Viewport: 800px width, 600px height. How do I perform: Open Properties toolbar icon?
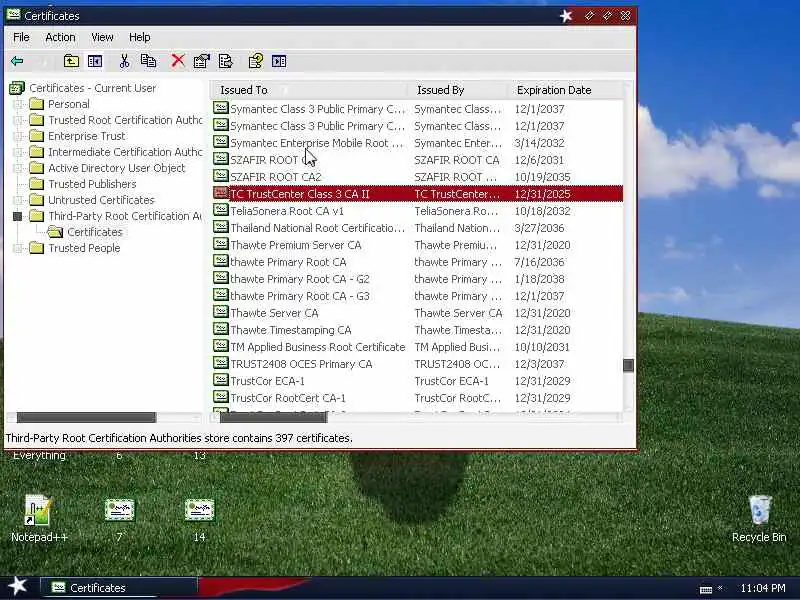[x=202, y=61]
